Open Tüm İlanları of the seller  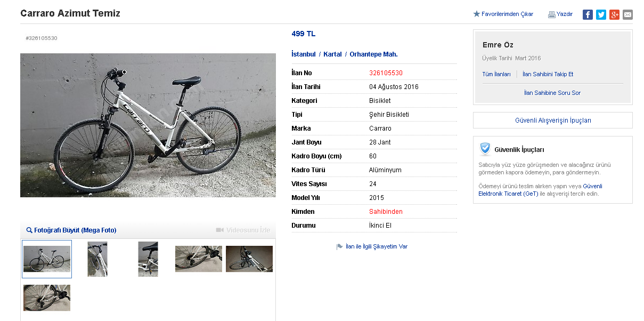(x=496, y=74)
